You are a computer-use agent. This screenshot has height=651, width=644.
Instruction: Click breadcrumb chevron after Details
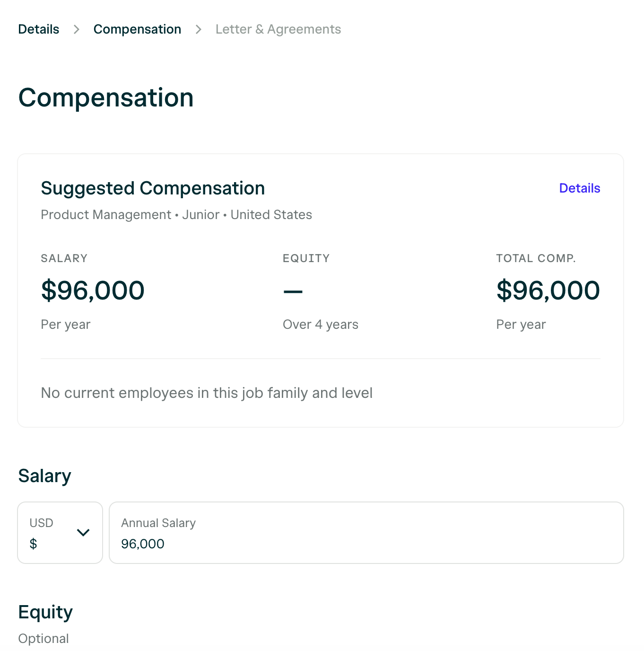tap(77, 30)
